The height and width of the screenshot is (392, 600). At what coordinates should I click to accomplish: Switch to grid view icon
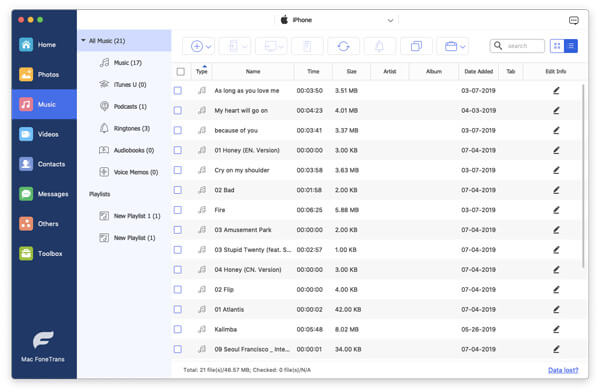557,46
